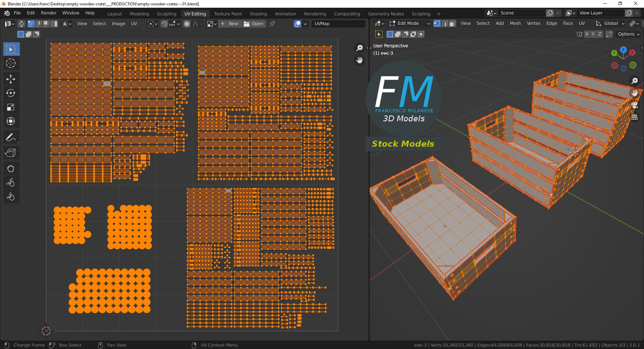Select the 3D Cursor tool in UV editor

point(11,63)
